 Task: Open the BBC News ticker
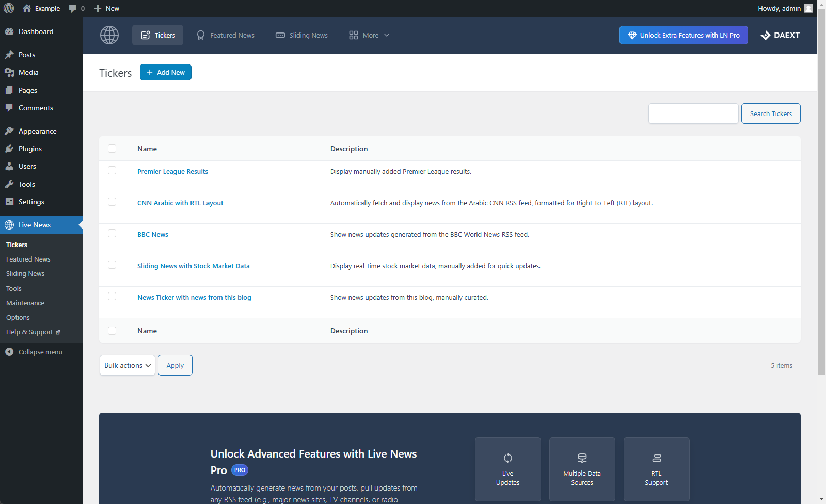[153, 234]
